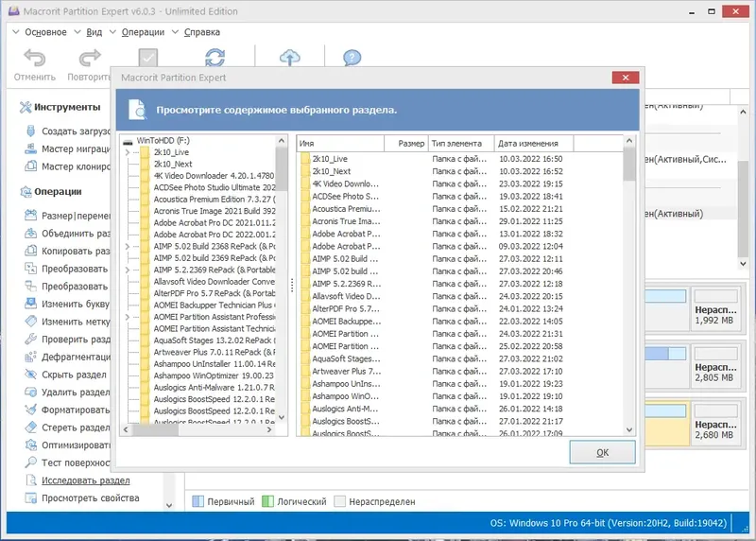Select Acronis True Ima... list row
756x541 pixels.
coord(460,221)
